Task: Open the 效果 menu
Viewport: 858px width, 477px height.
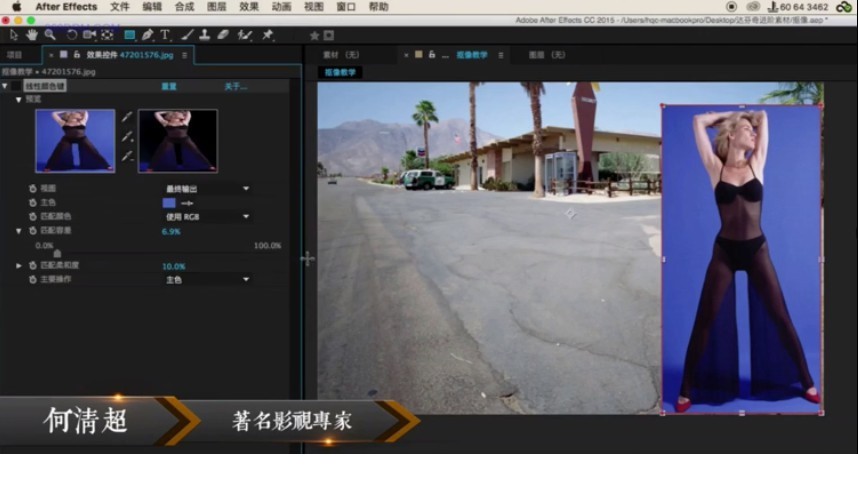Action: coord(249,7)
